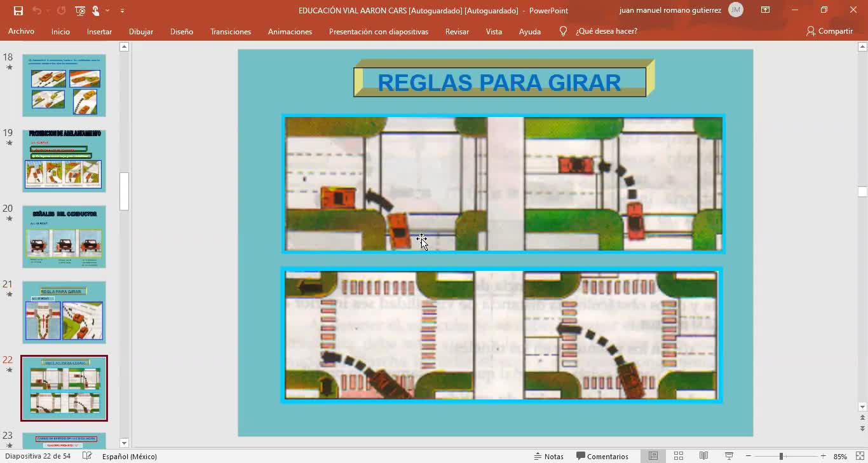Select the Revisar tab
Viewport: 868px width, 463px height.
click(x=457, y=31)
